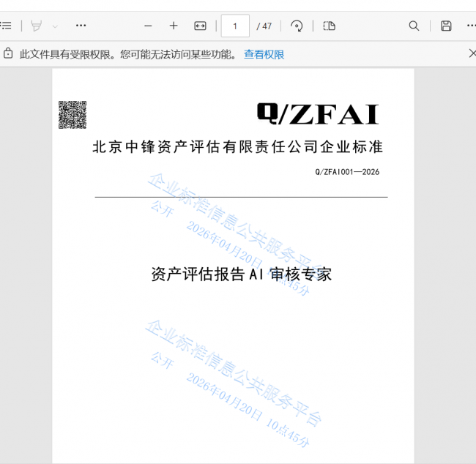Click the QR code on the page

coord(72,115)
